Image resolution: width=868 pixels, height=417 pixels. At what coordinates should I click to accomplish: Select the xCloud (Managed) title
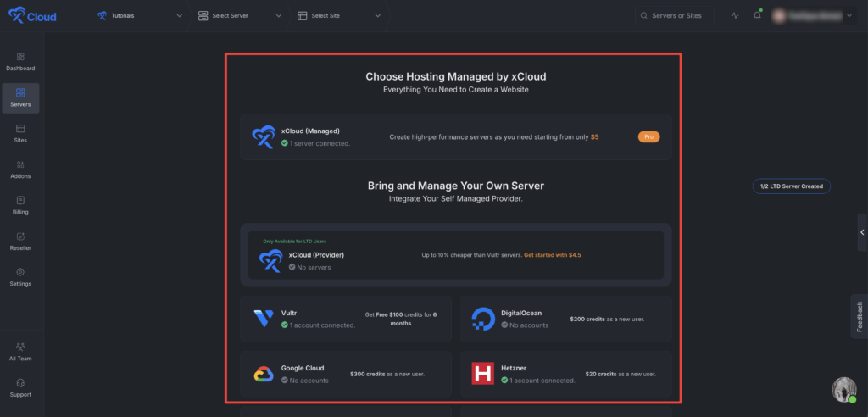(310, 131)
